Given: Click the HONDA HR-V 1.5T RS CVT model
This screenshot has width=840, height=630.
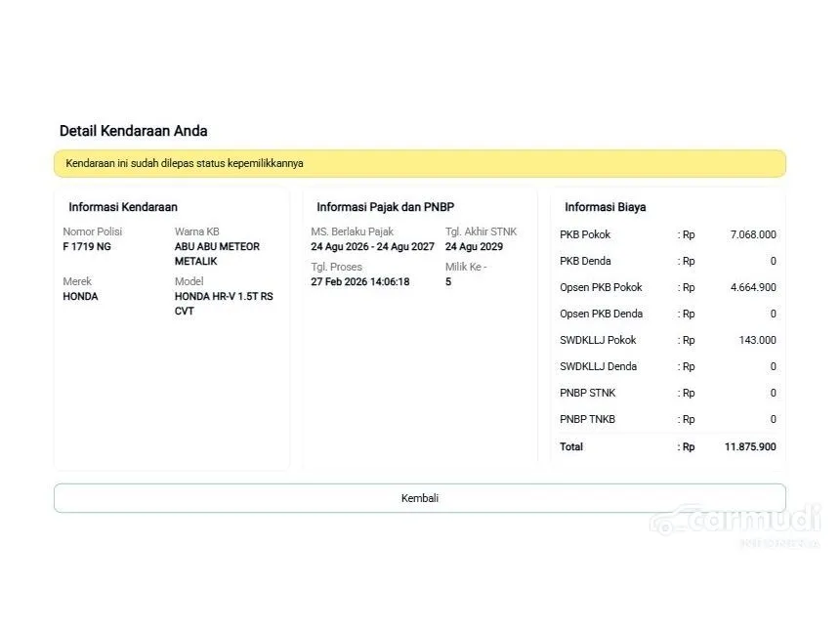Looking at the screenshot, I should tap(224, 304).
